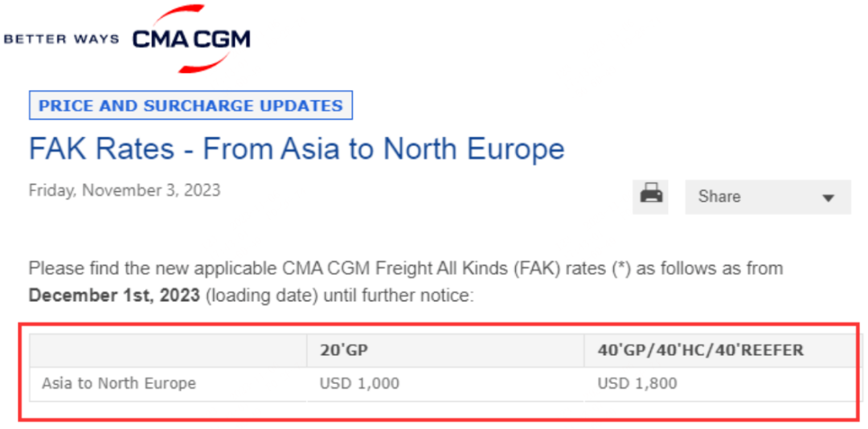Click the CMA CGM logo
This screenshot has height=429, width=868.
(x=191, y=39)
